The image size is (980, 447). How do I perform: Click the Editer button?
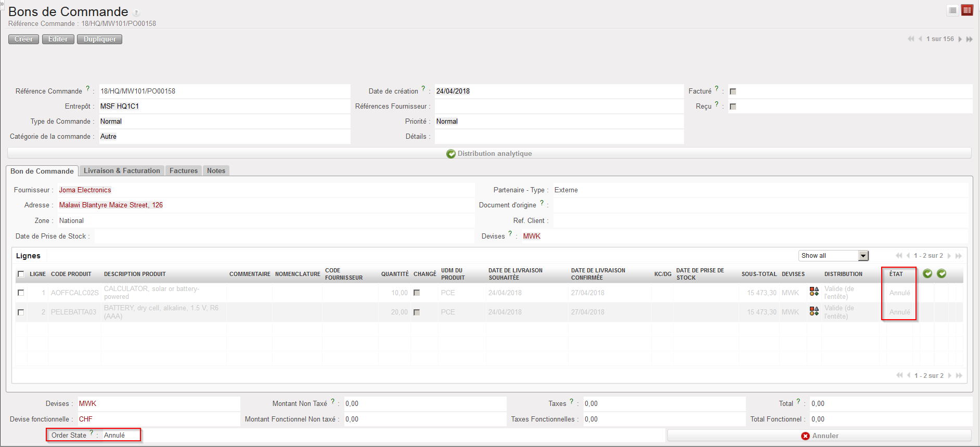58,39
